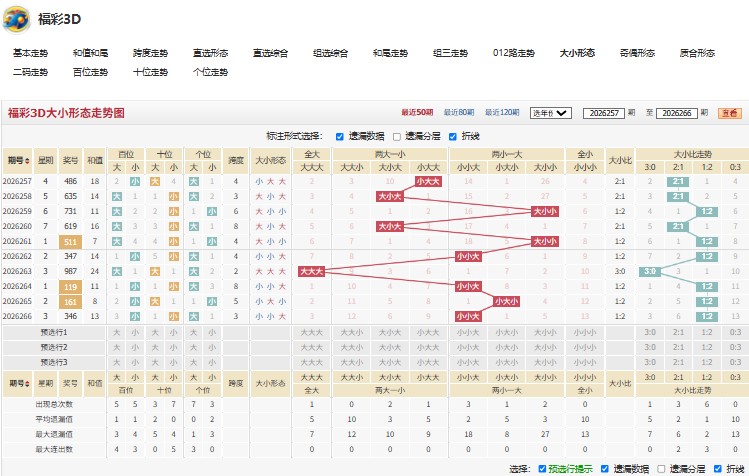Viewport: 749px width, 476px height.
Task: Toggle the top 折线 checkbox
Action: pos(453,137)
